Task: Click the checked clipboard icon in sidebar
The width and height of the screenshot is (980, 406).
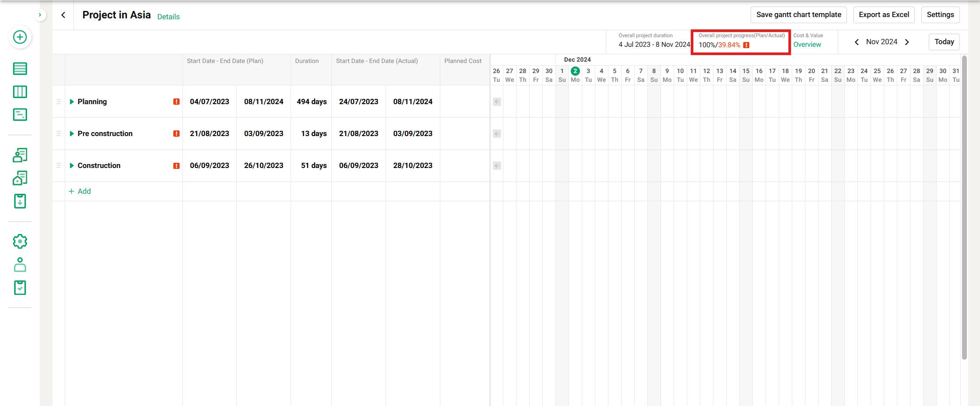Action: [20, 288]
